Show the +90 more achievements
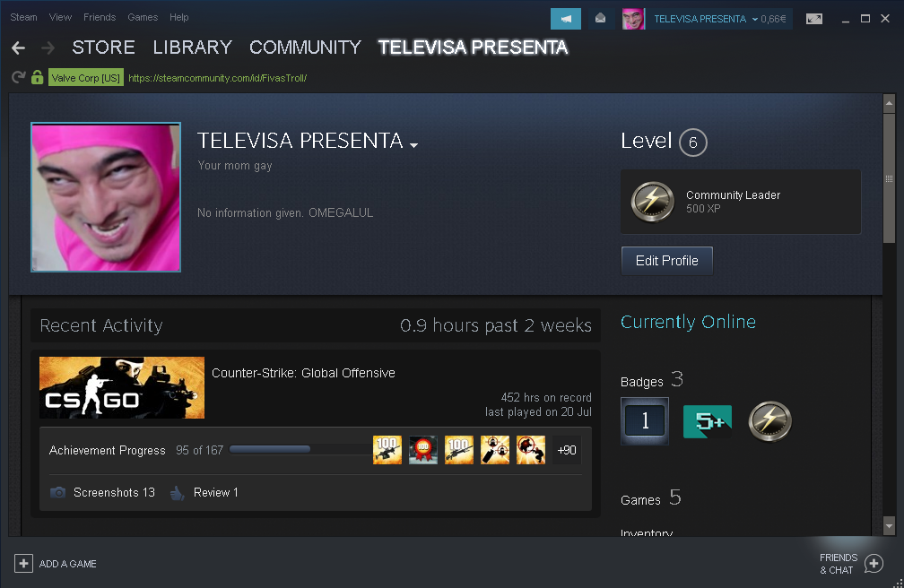Image resolution: width=904 pixels, height=588 pixels. (567, 450)
